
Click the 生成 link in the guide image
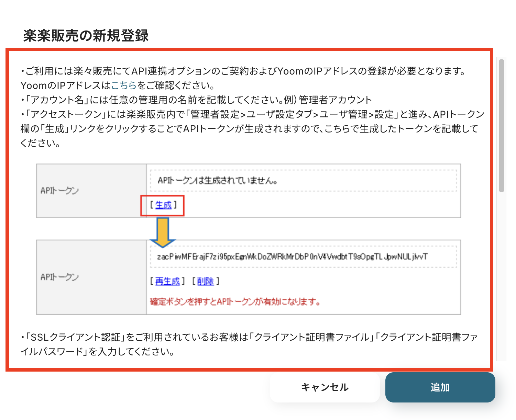(163, 205)
